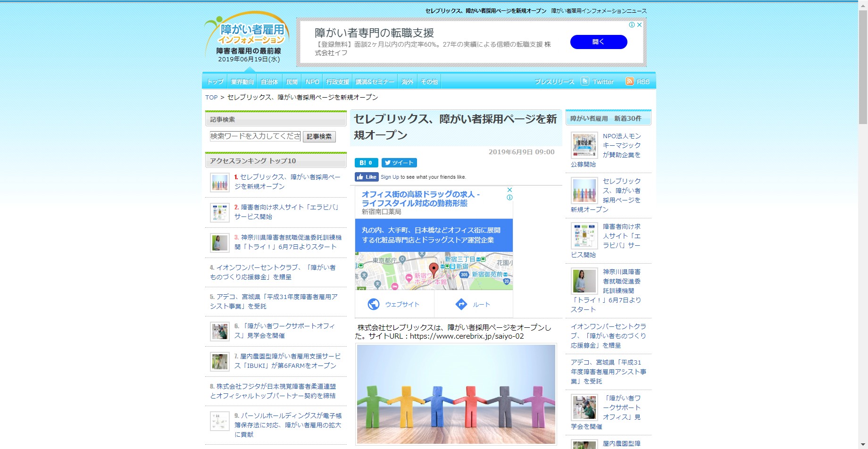
Task: Go to TOP breadcrumb link
Action: (x=211, y=97)
